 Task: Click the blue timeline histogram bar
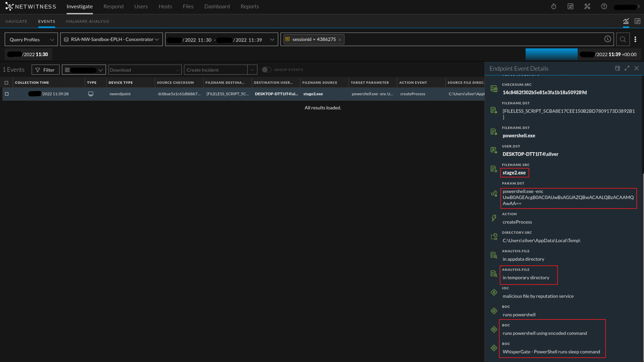click(x=551, y=54)
